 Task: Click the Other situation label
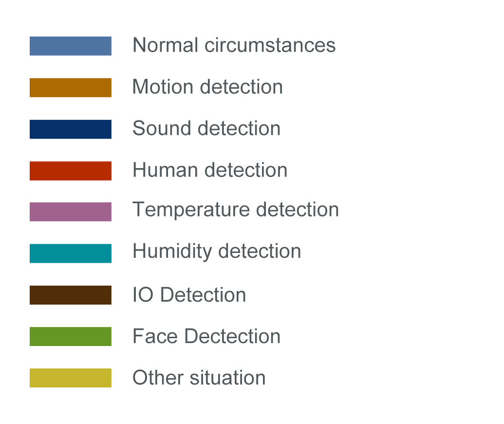pos(199,378)
